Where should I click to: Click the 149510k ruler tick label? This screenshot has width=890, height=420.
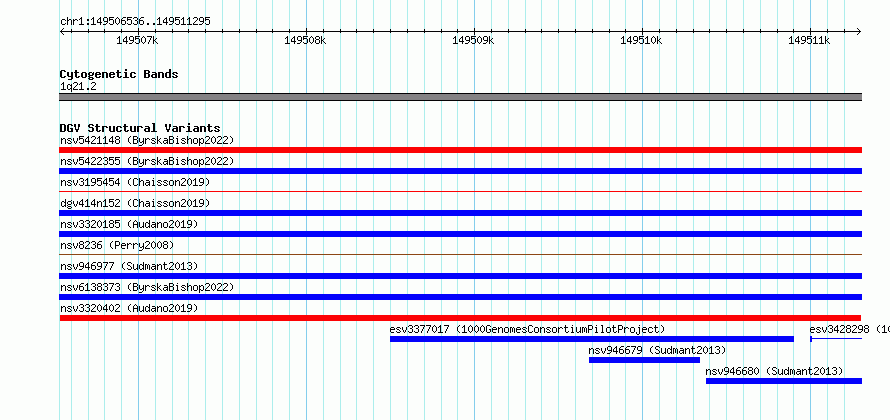(x=641, y=40)
